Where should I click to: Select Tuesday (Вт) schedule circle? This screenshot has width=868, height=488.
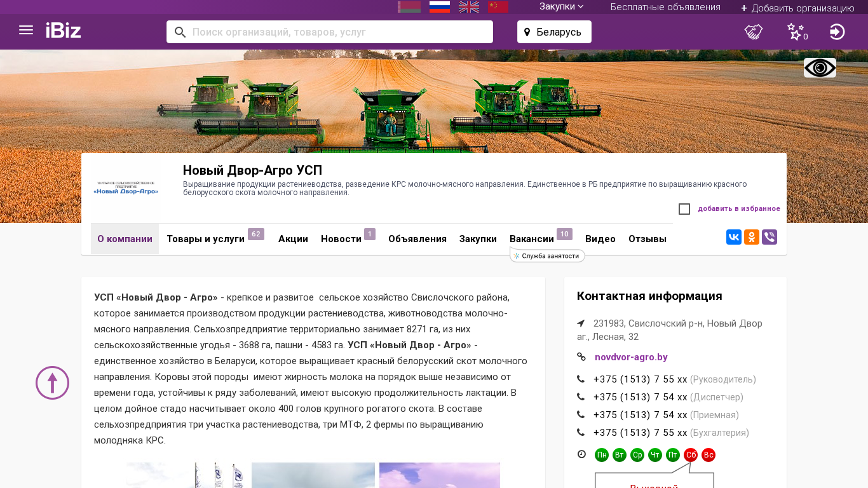pos(620,455)
